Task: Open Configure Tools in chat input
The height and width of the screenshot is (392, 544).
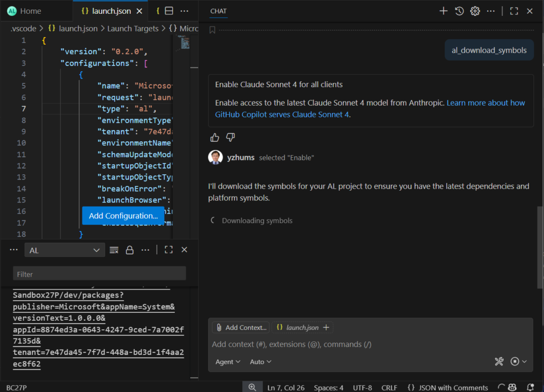Action: point(499,362)
